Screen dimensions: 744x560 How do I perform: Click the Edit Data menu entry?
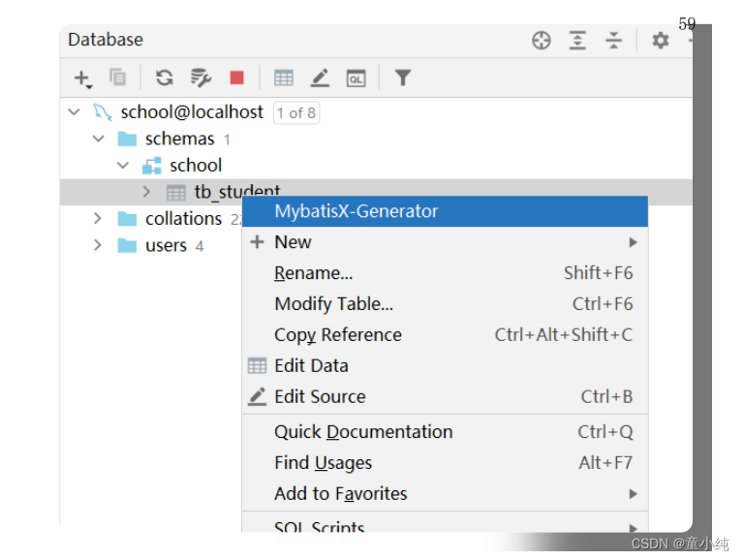[311, 366]
